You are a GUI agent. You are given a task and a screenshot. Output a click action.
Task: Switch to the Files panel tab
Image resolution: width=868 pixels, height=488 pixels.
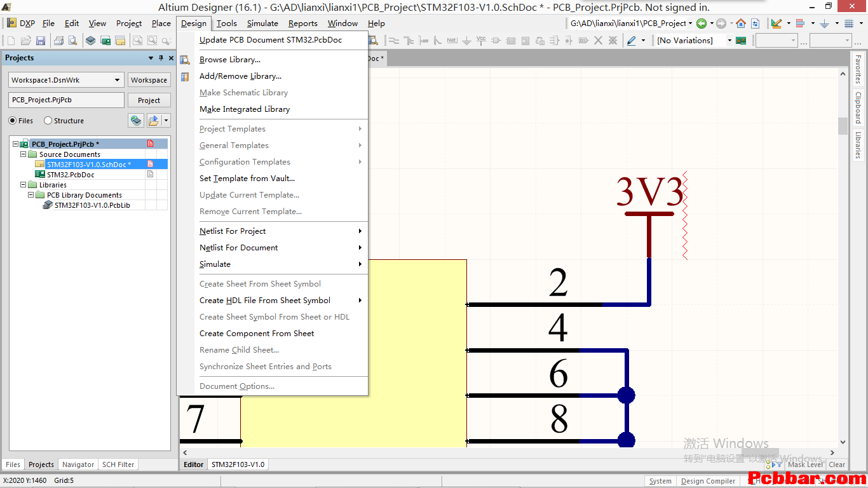tap(13, 464)
